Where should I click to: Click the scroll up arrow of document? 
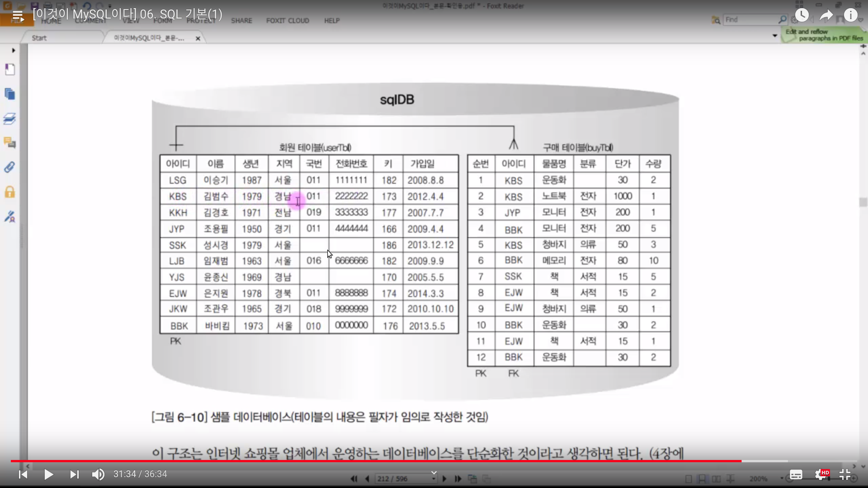(x=863, y=53)
